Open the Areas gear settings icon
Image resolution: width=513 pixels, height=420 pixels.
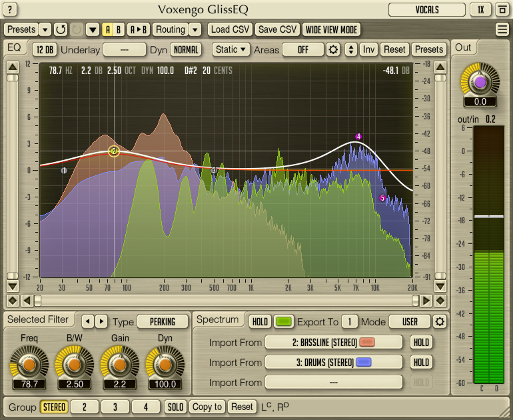[x=333, y=50]
